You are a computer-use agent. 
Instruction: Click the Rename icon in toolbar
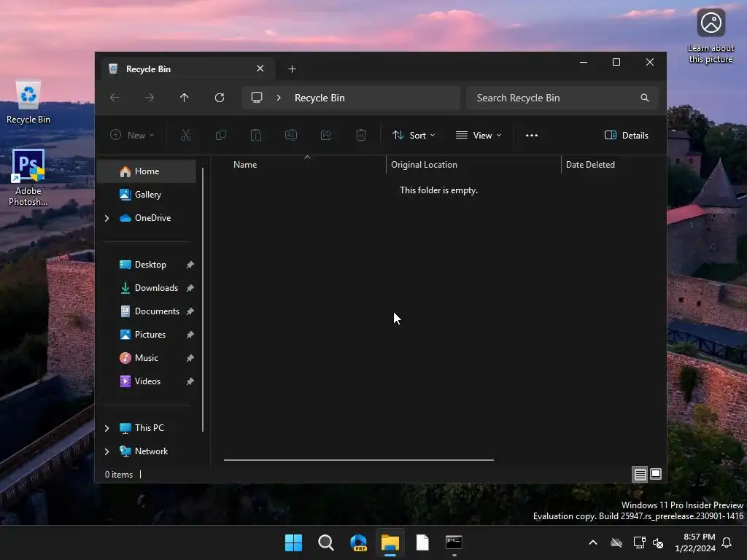[x=291, y=135]
